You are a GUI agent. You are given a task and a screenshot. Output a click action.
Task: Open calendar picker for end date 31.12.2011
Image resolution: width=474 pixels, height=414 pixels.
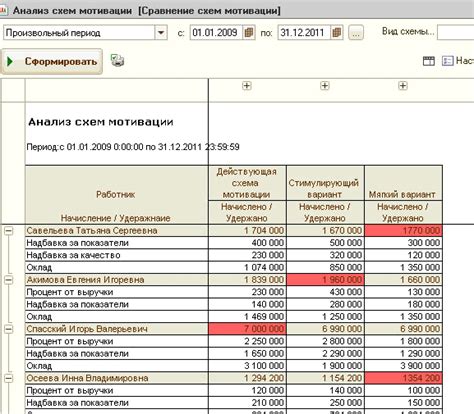click(x=337, y=33)
